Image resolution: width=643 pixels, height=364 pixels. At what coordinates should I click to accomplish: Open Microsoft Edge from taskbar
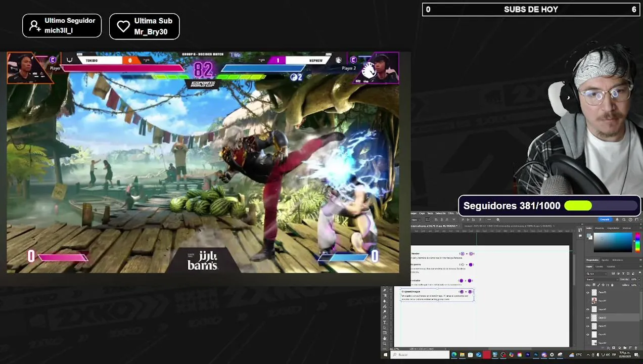pyautogui.click(x=454, y=354)
